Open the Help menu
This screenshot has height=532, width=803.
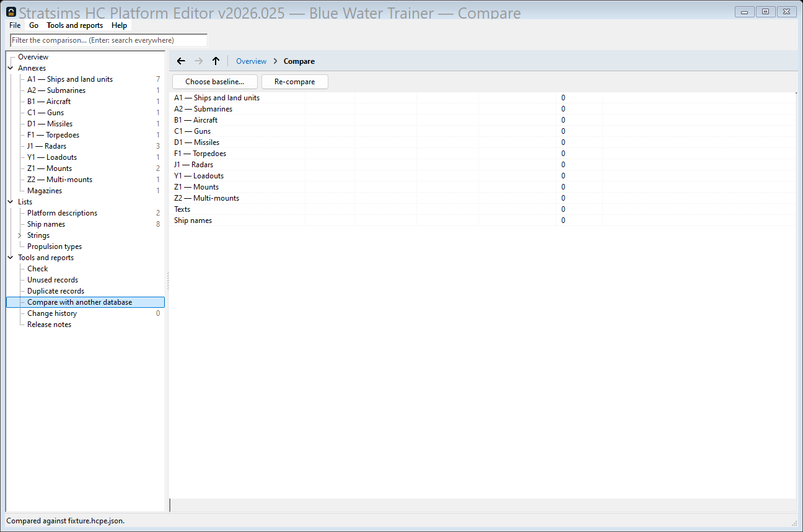click(120, 25)
